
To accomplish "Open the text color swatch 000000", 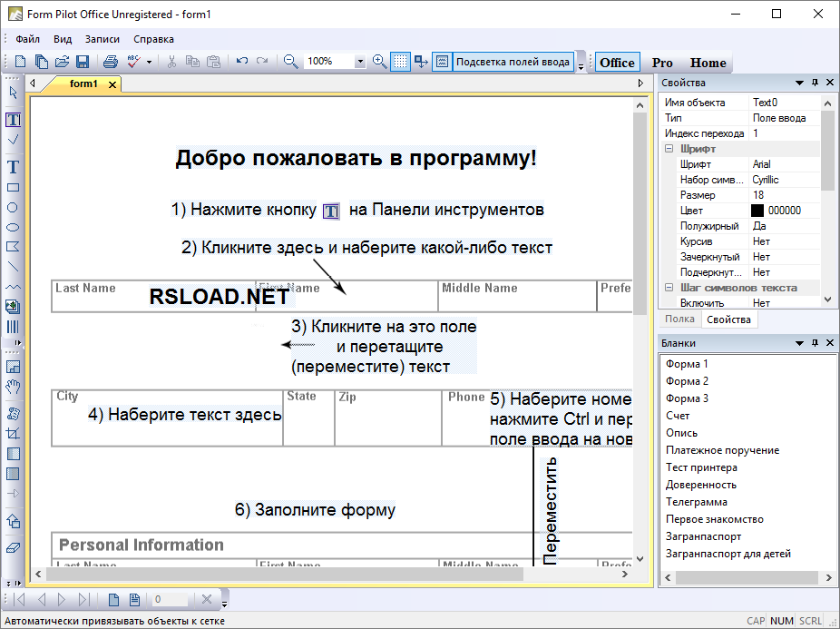I will pyautogui.click(x=759, y=210).
